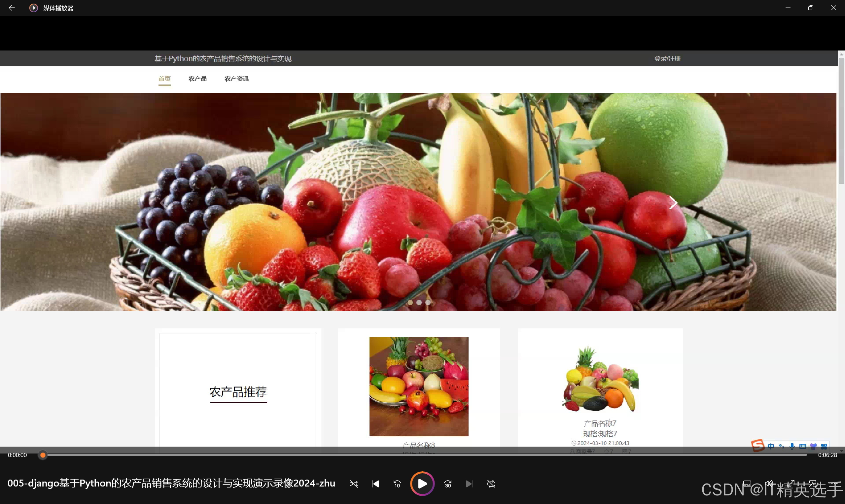The width and height of the screenshot is (845, 504).
Task: Enter full screen mode
Action: [x=791, y=483]
